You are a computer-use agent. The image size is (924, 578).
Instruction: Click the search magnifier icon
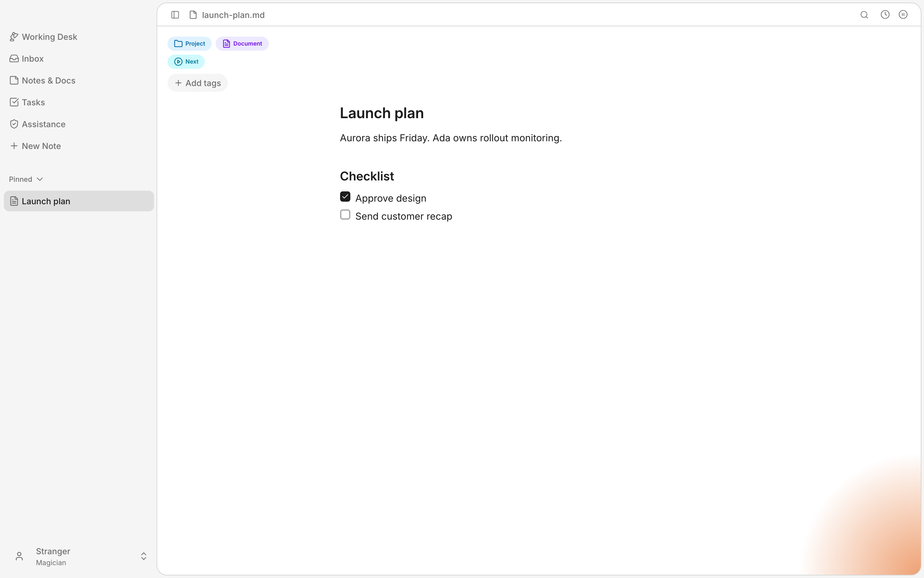[864, 15]
